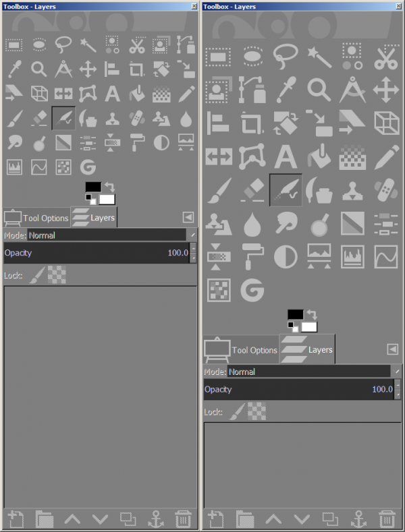Toggle Lock alpha checkerboard in the large-icon toolbox
The image size is (405, 532).
click(x=256, y=411)
